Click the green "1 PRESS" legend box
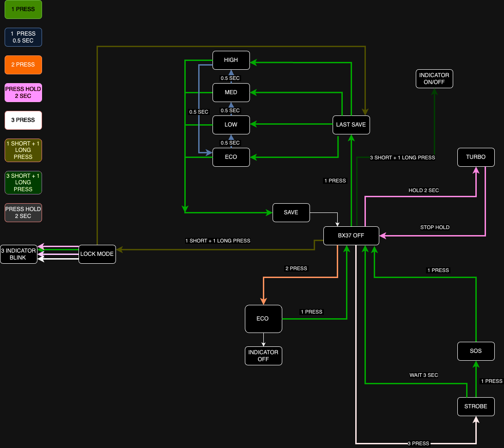Viewport: 504px width, 448px height. 23,9
